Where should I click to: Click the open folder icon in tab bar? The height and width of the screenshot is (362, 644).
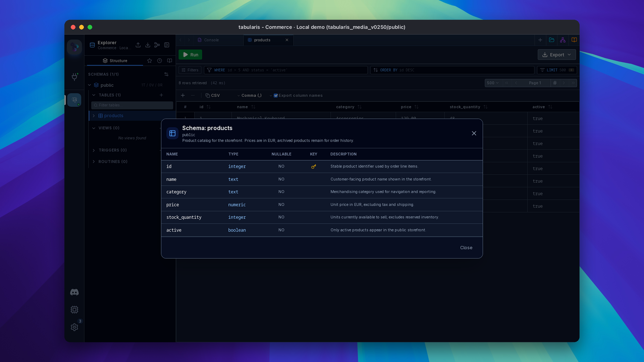[551, 40]
